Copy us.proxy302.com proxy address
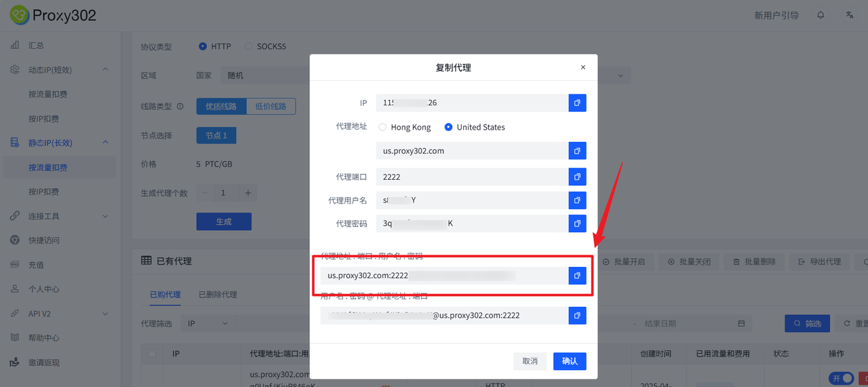 click(577, 151)
